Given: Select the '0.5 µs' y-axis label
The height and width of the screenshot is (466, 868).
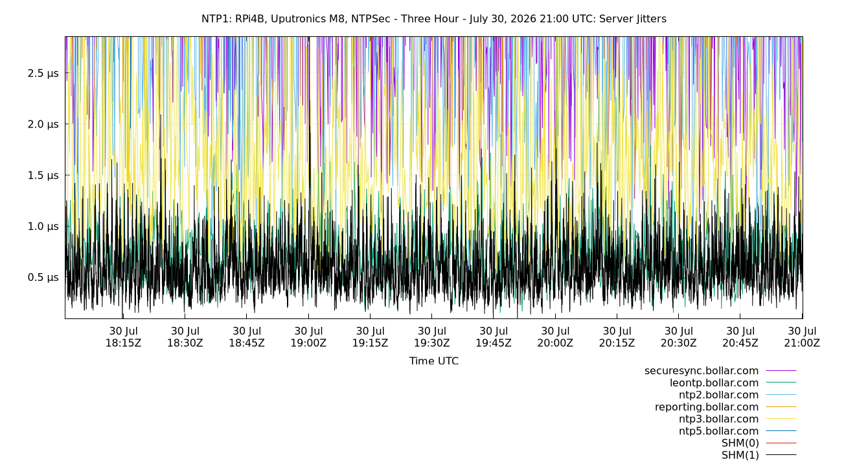Looking at the screenshot, I should tap(43, 278).
